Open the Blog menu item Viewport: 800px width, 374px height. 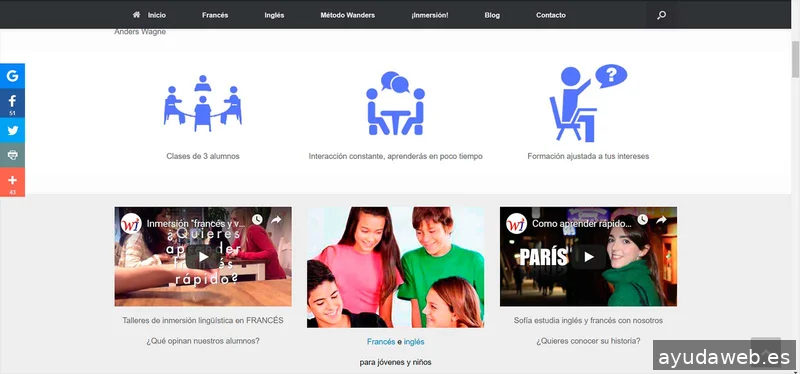pyautogui.click(x=492, y=15)
